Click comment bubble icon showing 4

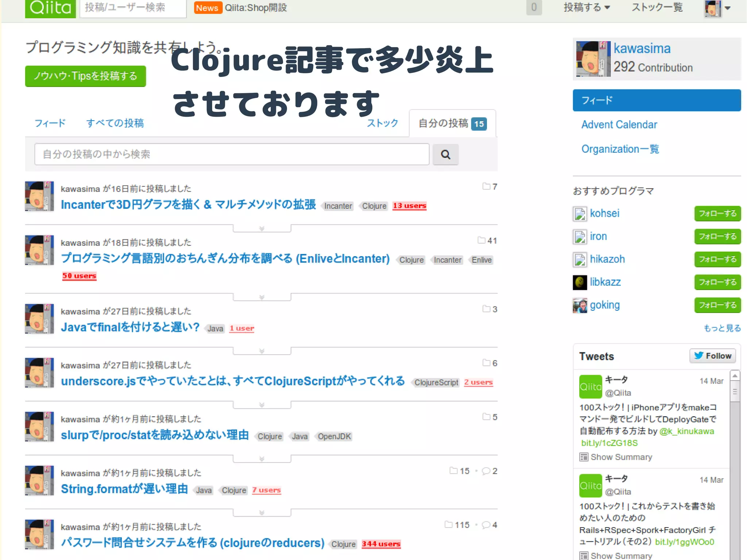(486, 525)
